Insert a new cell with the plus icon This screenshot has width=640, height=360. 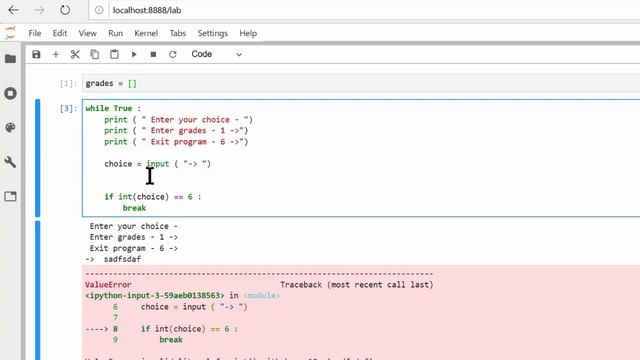pyautogui.click(x=56, y=54)
